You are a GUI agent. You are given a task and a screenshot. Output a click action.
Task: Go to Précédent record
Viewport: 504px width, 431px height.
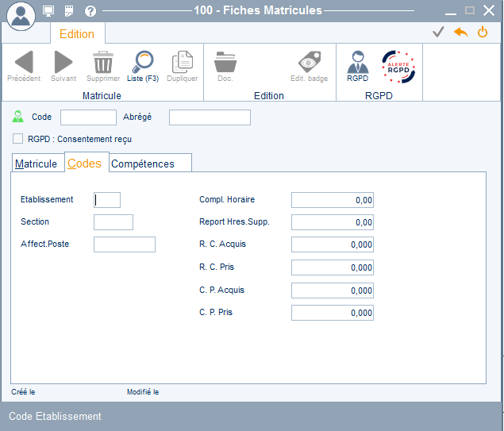coord(24,66)
